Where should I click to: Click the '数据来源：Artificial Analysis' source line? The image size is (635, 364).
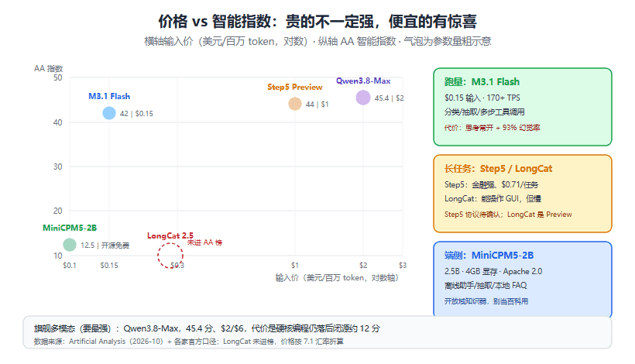[189, 342]
